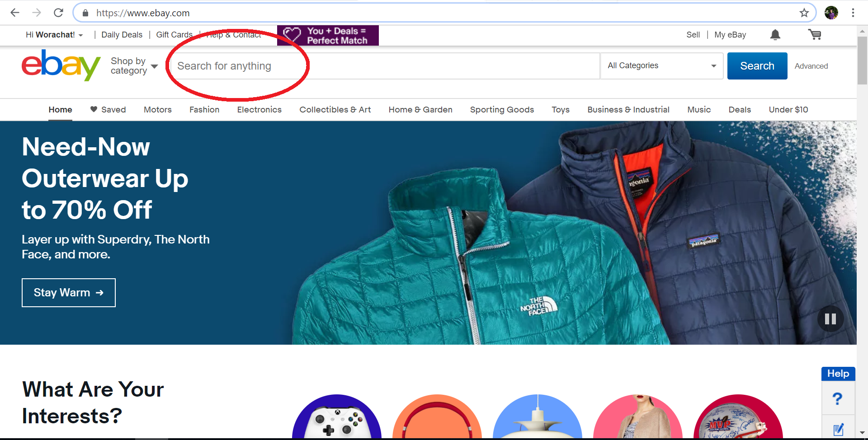The image size is (868, 440).
Task: Click the scrollbar up arrow
Action: click(862, 31)
